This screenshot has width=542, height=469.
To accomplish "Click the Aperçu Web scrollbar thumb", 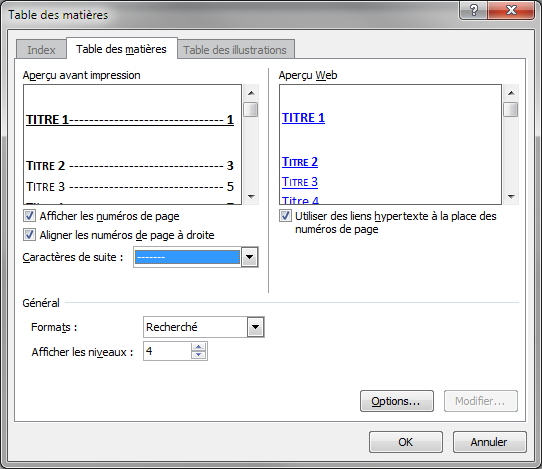I will (x=511, y=110).
